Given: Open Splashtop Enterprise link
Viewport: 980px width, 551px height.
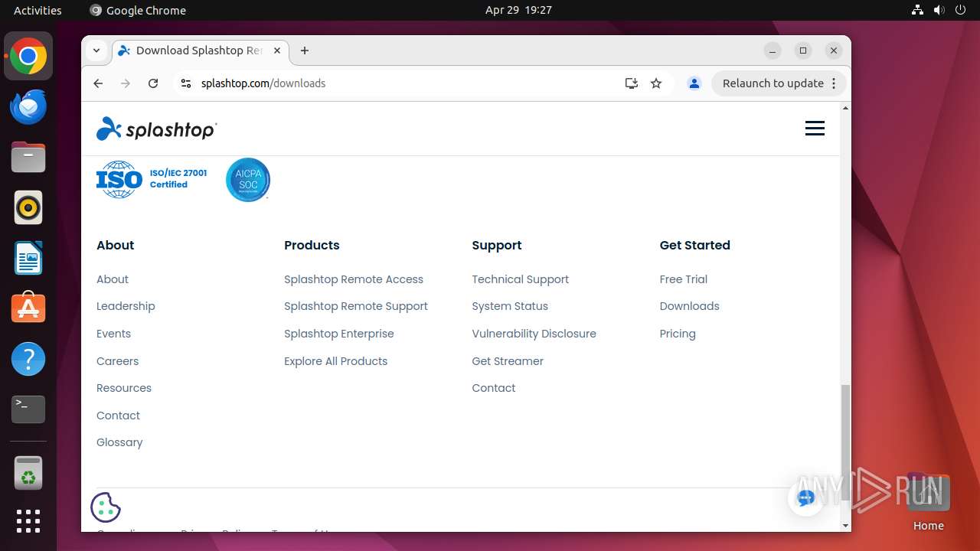Looking at the screenshot, I should [x=339, y=334].
